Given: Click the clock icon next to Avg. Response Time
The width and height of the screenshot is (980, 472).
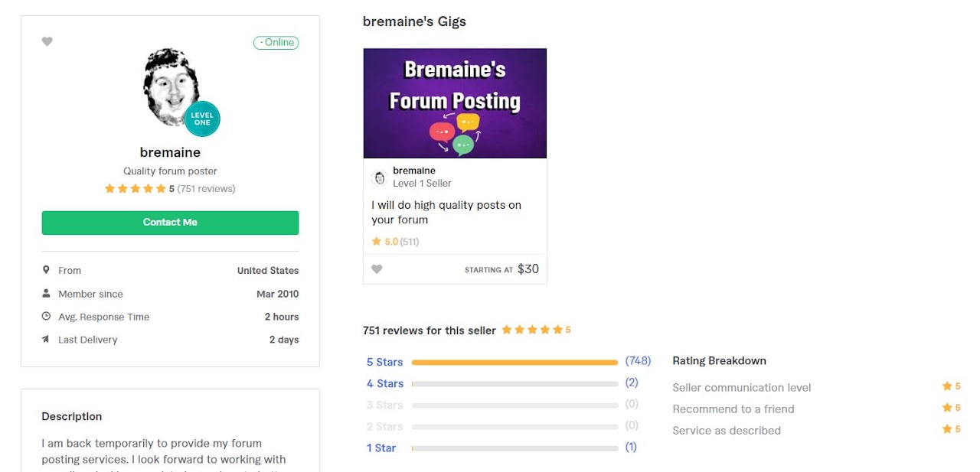Looking at the screenshot, I should (x=48, y=316).
